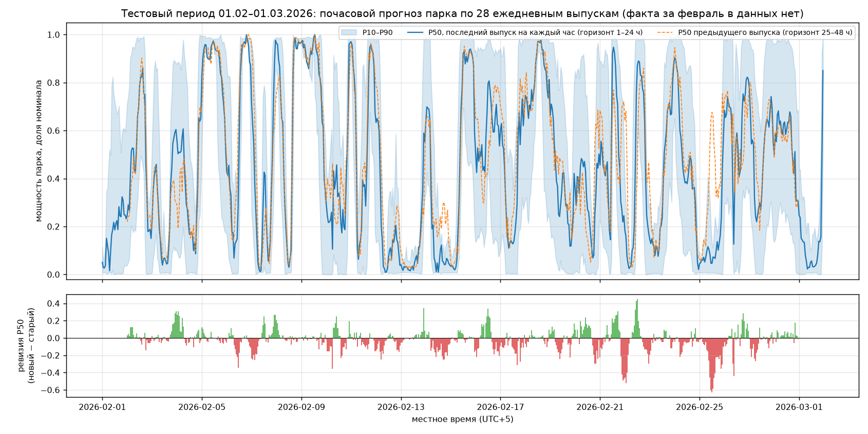Click the revision chart y-tick "−0.4"

(x=51, y=373)
